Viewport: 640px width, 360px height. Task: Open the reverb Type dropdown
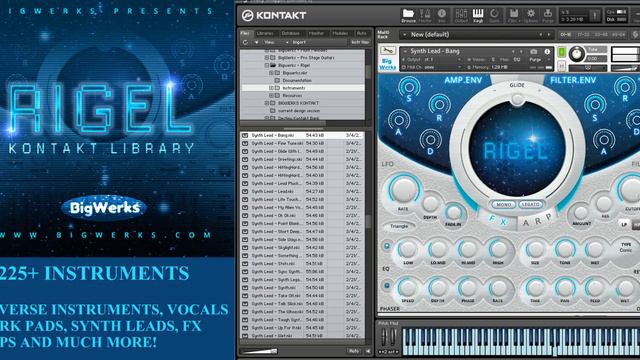tap(626, 247)
